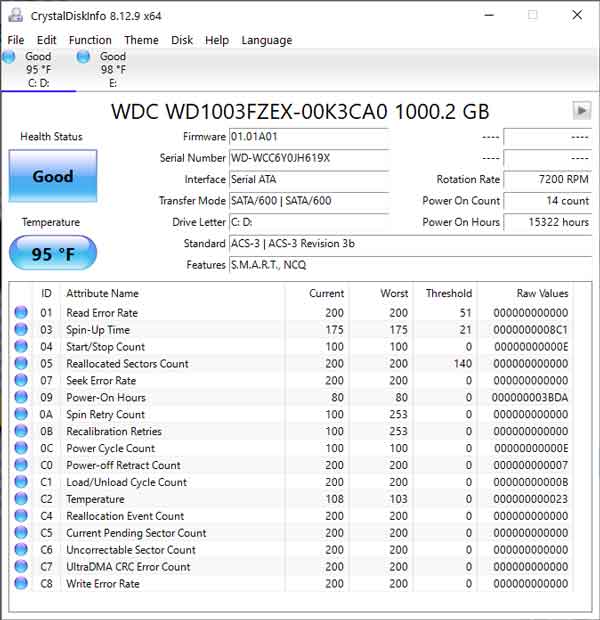Image resolution: width=600 pixels, height=620 pixels.
Task: Click the status orb for Write Error Rate
Action: [21, 584]
